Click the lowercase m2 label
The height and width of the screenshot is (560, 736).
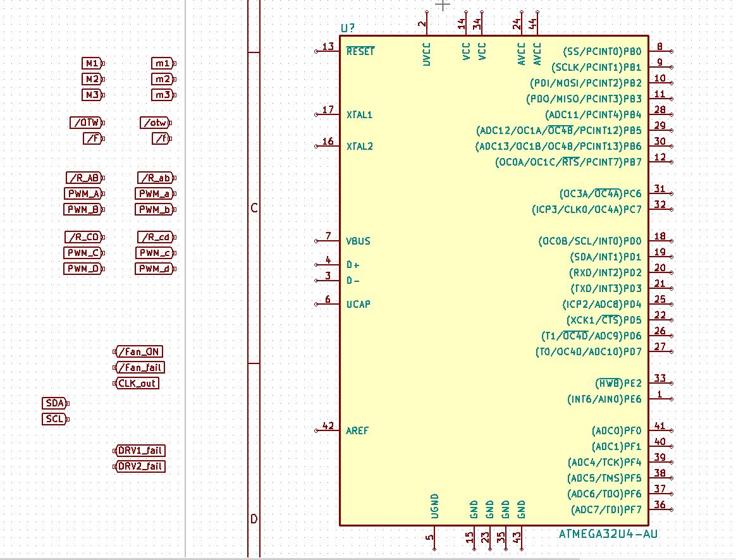[x=163, y=79]
